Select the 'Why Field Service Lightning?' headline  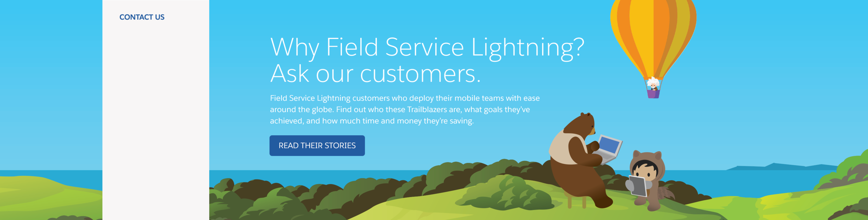[427, 47]
